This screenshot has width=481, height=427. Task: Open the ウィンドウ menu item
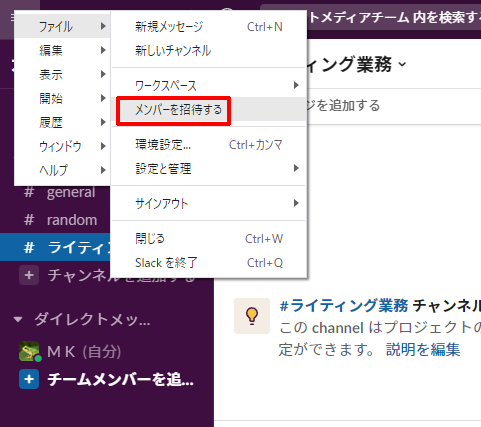[x=62, y=146]
